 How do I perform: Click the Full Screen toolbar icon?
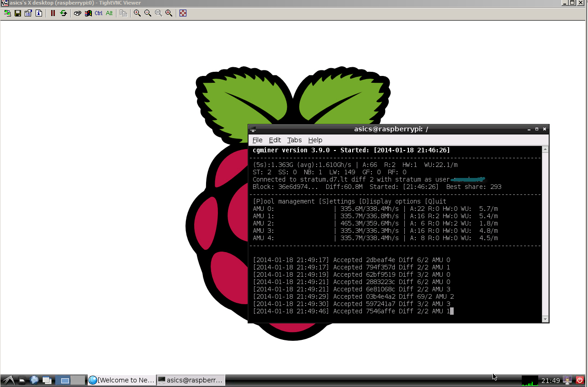183,13
